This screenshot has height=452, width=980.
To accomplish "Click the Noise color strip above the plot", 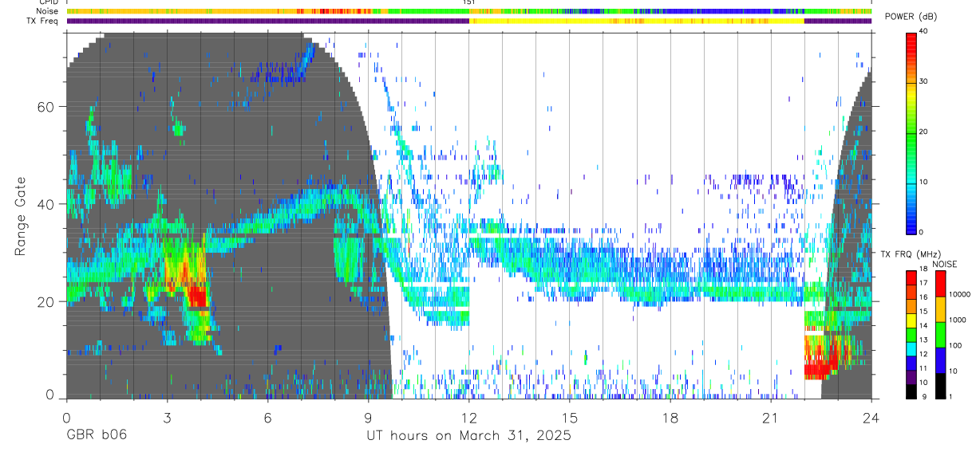I will [x=469, y=11].
